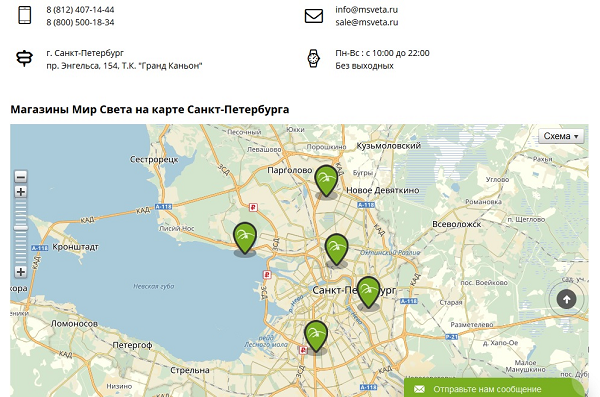The image size is (600, 397).
Task: Click the lower plus button on the zoom control
Action: (x=21, y=272)
